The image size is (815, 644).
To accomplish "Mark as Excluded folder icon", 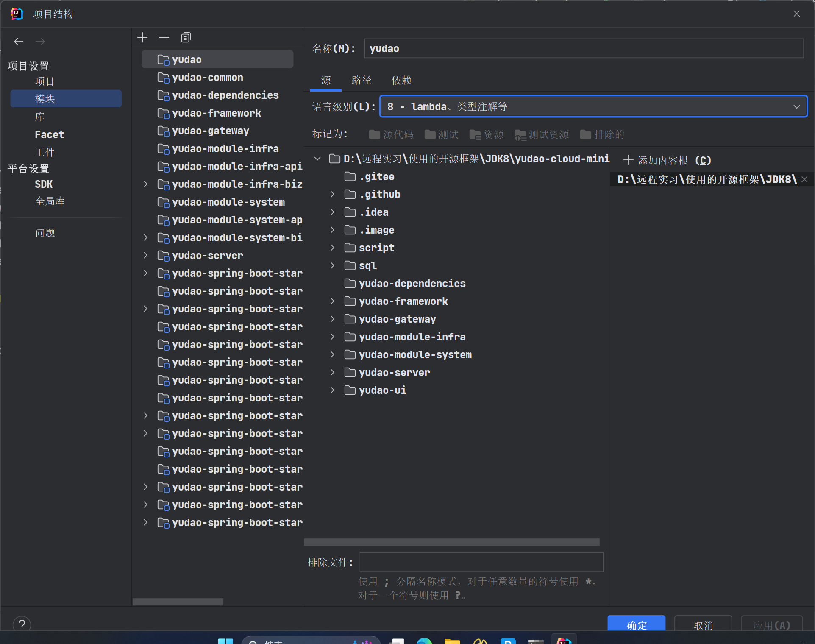I will [585, 135].
